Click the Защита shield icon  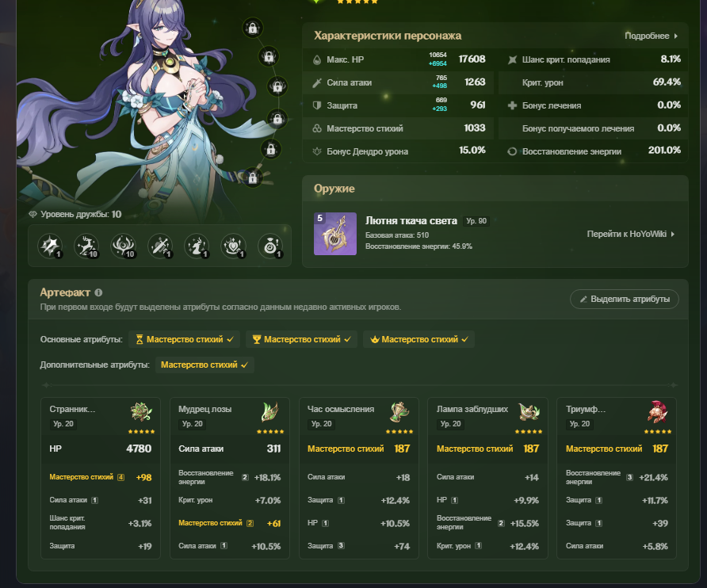(317, 105)
